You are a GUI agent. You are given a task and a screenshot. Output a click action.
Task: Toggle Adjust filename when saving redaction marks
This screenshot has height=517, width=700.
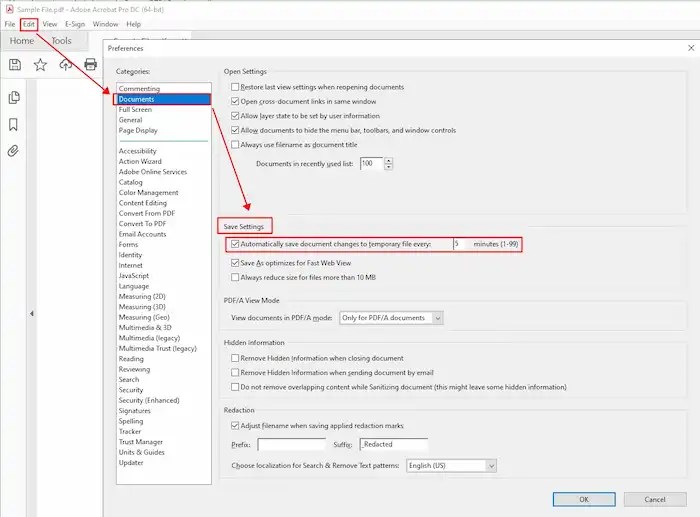[235, 425]
